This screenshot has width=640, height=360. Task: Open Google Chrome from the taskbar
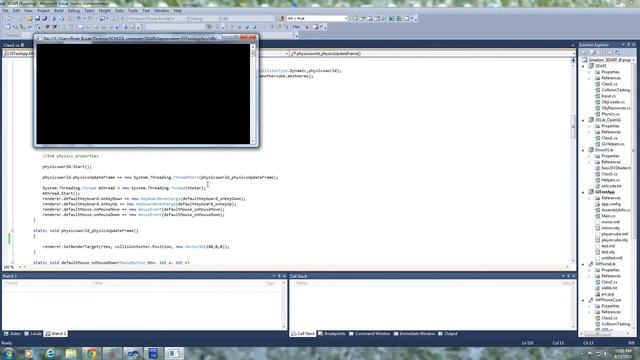tap(91, 353)
